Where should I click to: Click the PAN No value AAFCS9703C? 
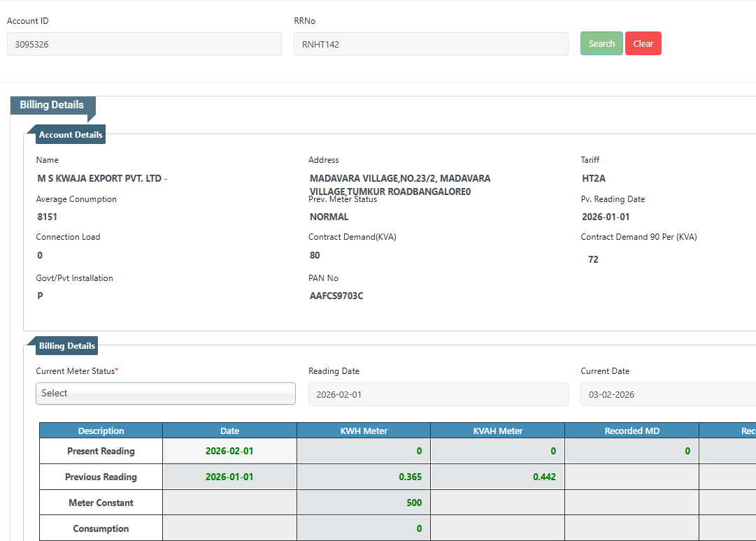coord(336,296)
